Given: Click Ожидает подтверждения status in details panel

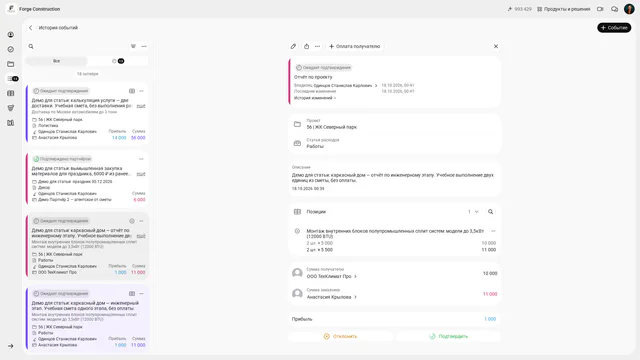Looking at the screenshot, I should point(323,68).
